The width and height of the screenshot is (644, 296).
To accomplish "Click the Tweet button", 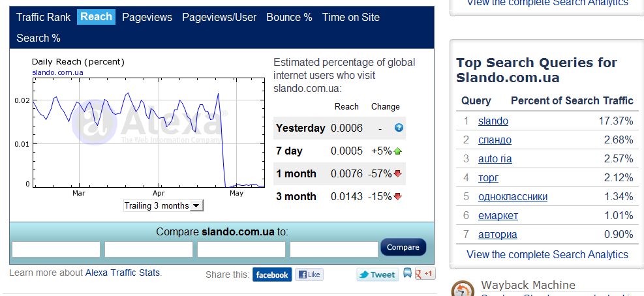I will (x=377, y=274).
